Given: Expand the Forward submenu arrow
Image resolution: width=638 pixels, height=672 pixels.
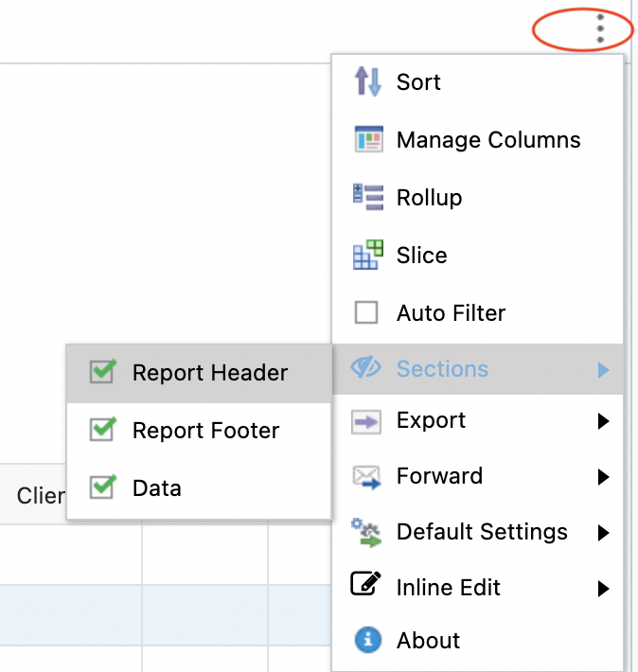Looking at the screenshot, I should [x=603, y=477].
